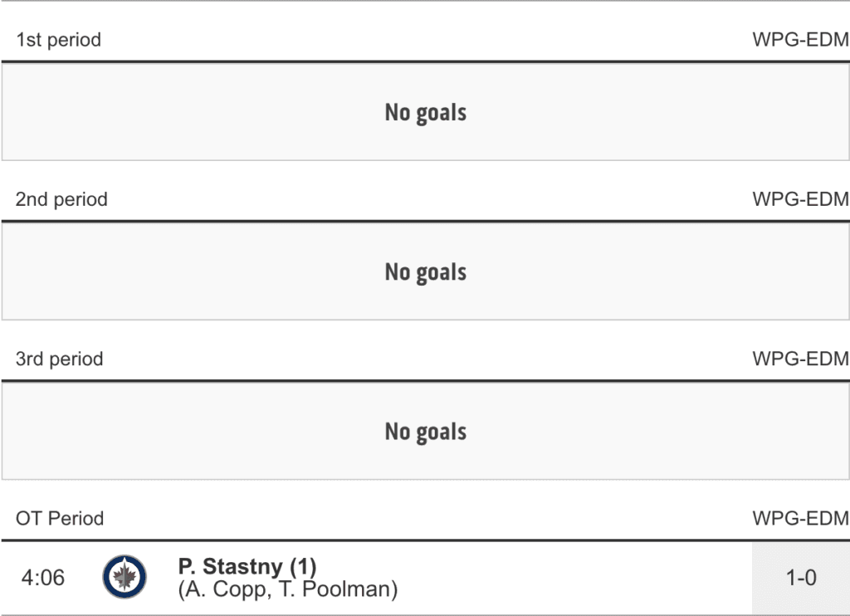Click WPG-EDM label beside 1st period

[800, 40]
